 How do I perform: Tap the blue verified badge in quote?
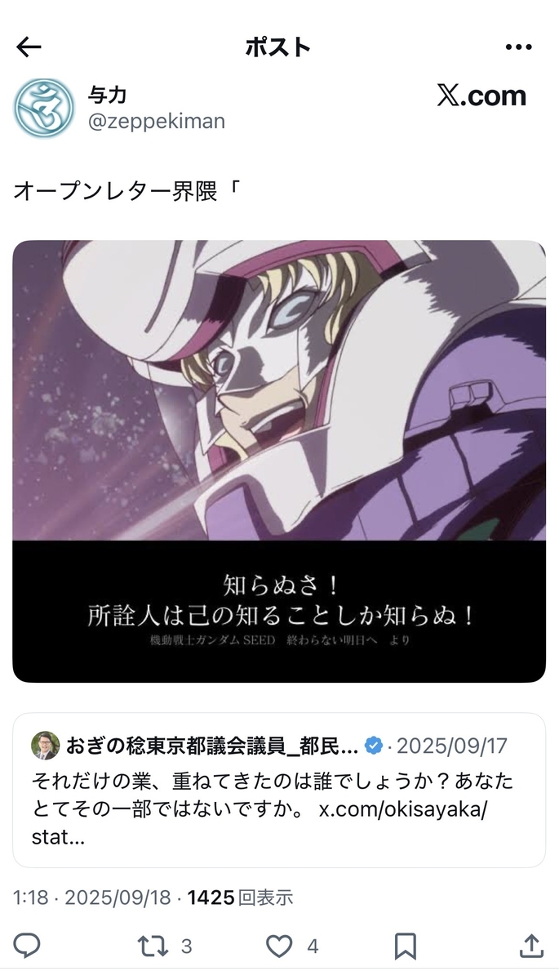click(x=374, y=746)
